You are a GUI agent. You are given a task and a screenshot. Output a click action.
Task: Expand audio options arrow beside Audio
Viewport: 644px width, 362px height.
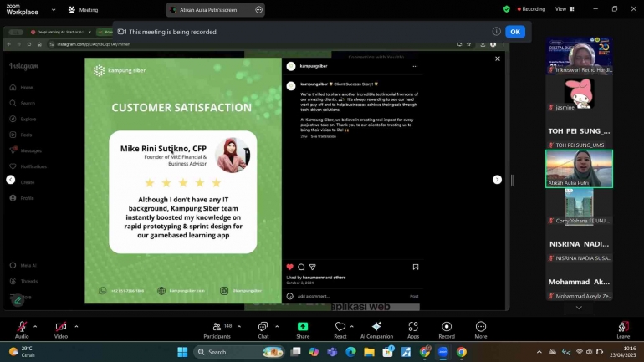(x=35, y=327)
